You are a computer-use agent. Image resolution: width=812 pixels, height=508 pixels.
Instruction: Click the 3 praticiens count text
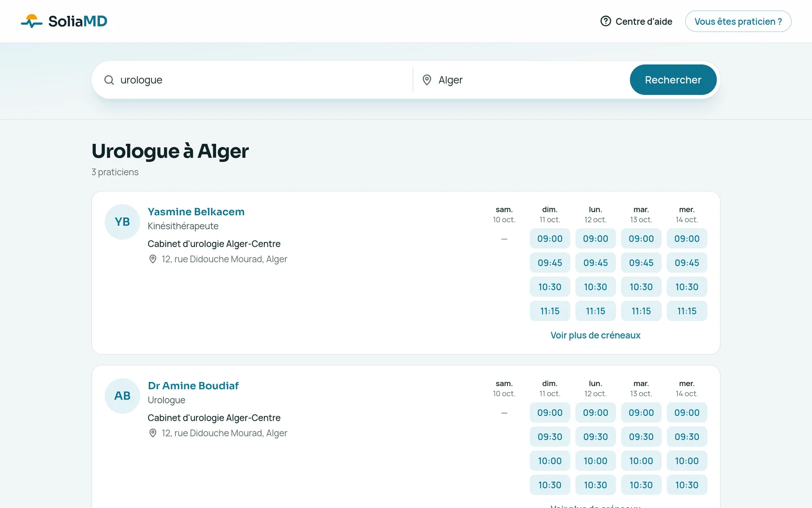pyautogui.click(x=115, y=172)
